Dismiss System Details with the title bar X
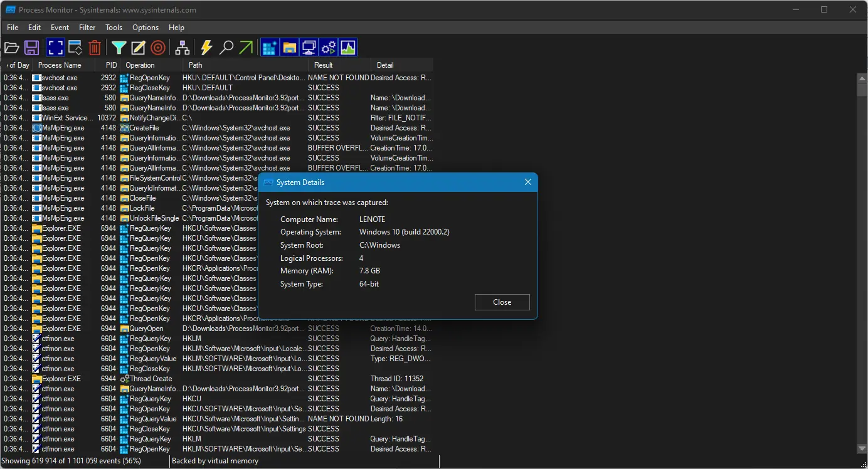Image resolution: width=868 pixels, height=469 pixels. pos(528,182)
